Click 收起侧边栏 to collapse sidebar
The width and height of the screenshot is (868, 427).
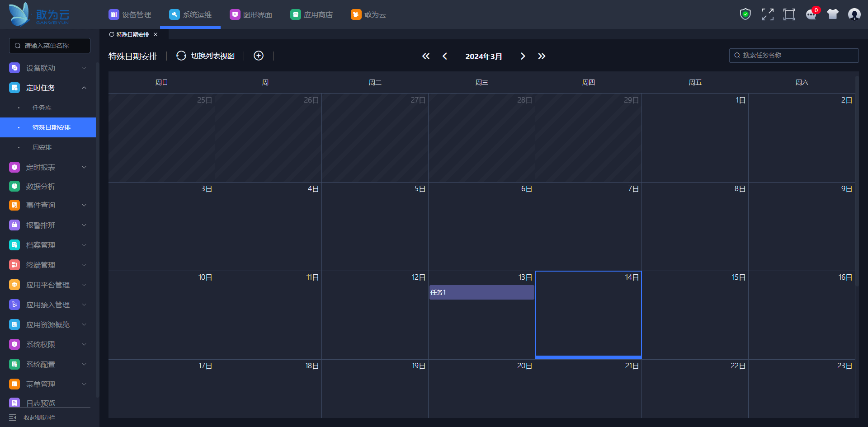(39, 418)
